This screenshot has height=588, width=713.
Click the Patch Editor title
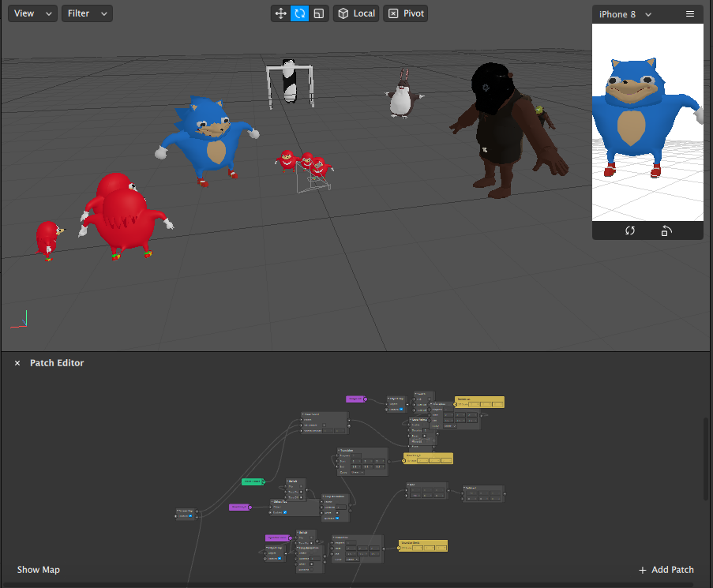pos(57,362)
